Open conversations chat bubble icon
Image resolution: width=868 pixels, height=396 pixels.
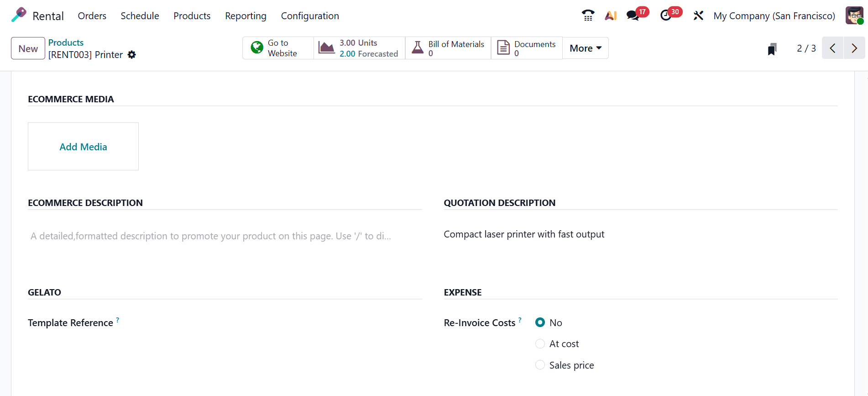click(633, 16)
